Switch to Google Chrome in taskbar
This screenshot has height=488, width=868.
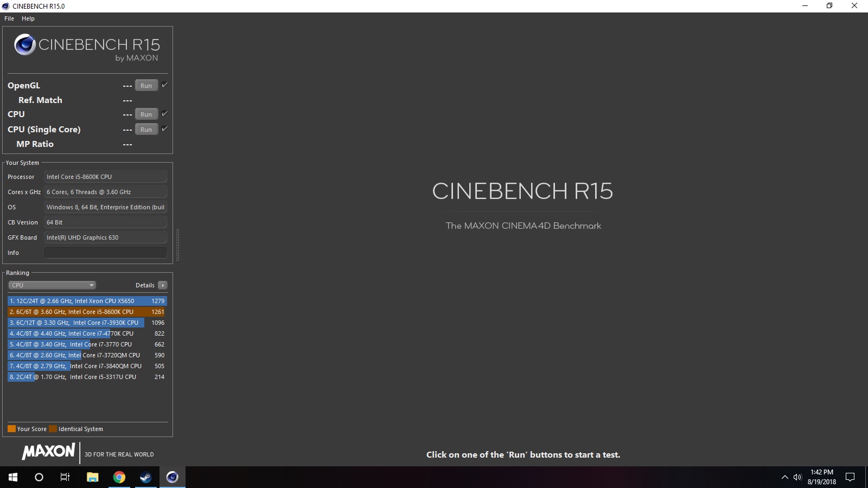tap(119, 477)
